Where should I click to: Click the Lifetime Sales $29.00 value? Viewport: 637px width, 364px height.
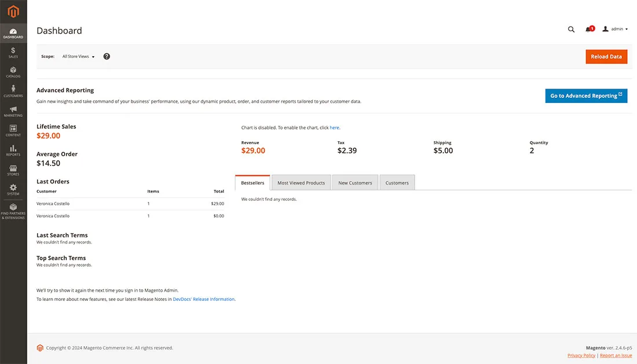point(48,136)
